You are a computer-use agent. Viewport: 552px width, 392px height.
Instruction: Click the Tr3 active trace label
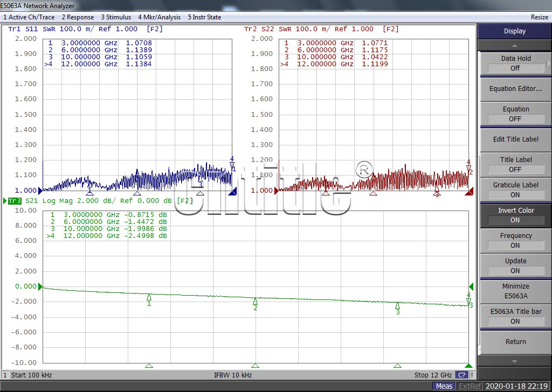coord(15,201)
